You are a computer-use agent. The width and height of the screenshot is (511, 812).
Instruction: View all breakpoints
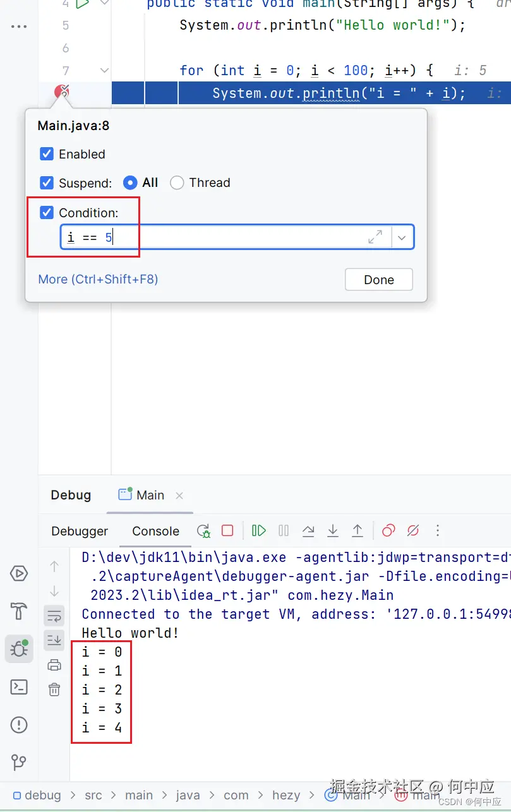click(x=388, y=531)
